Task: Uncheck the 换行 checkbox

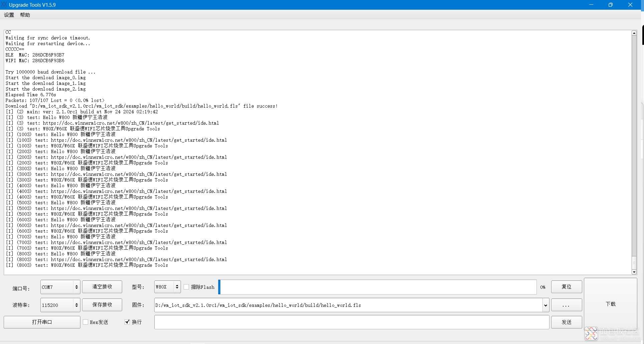Action: [127, 322]
